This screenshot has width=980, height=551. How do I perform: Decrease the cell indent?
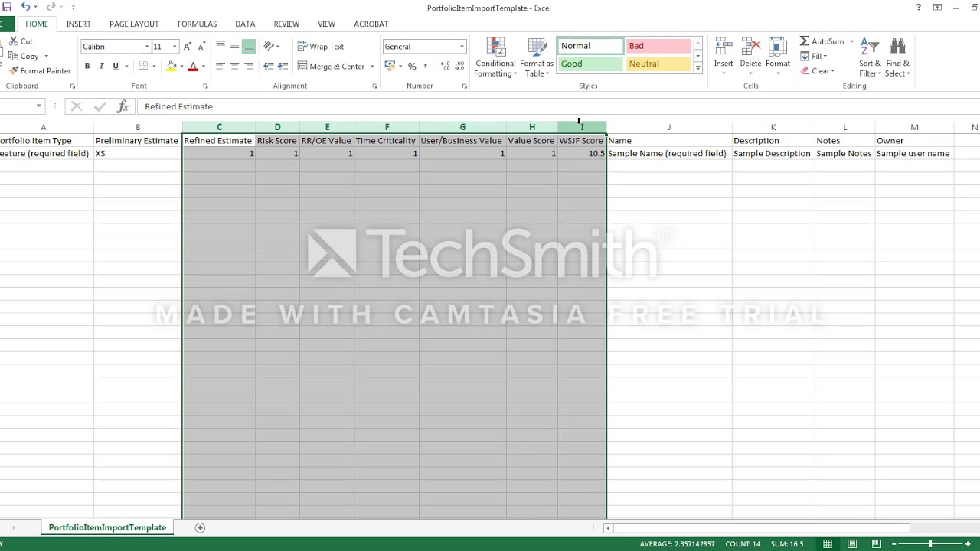point(269,67)
